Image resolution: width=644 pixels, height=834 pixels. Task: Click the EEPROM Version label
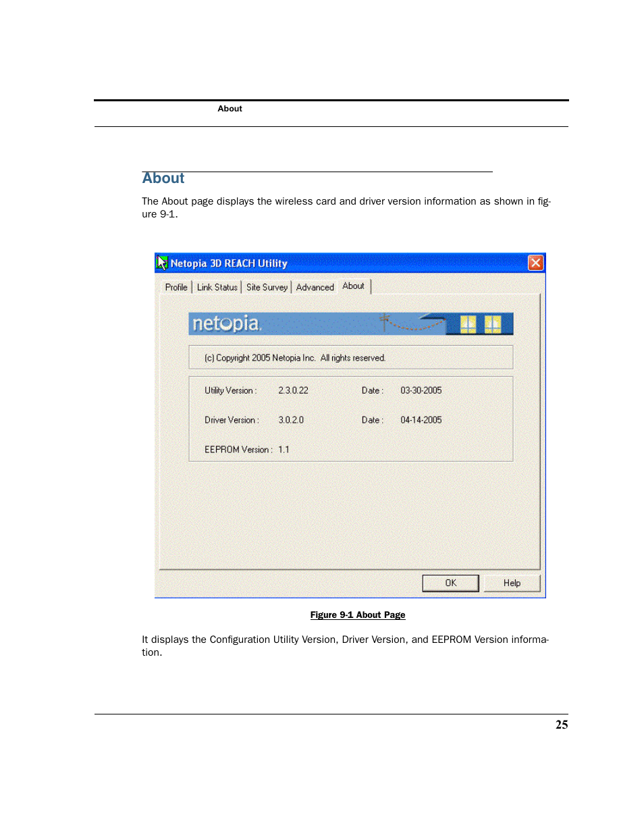(238, 450)
